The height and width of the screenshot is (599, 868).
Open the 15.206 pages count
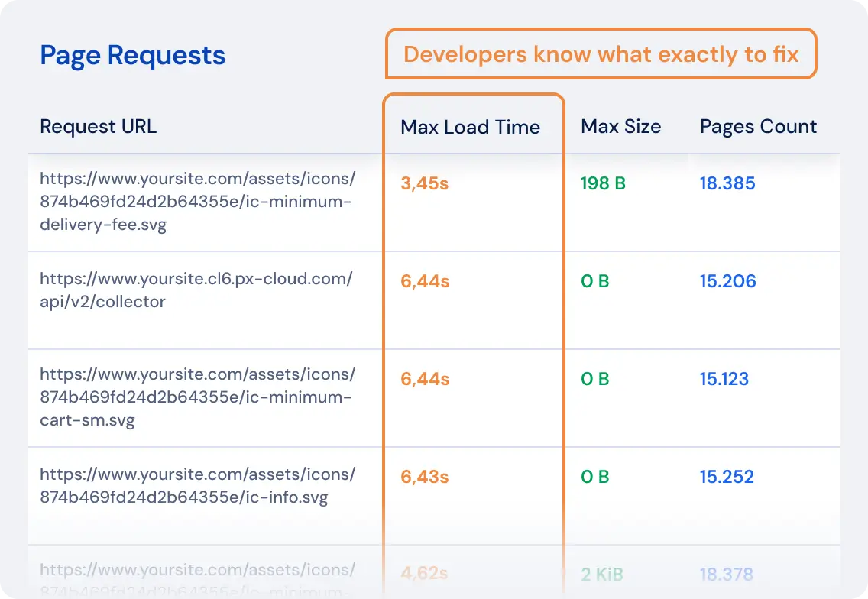click(728, 281)
